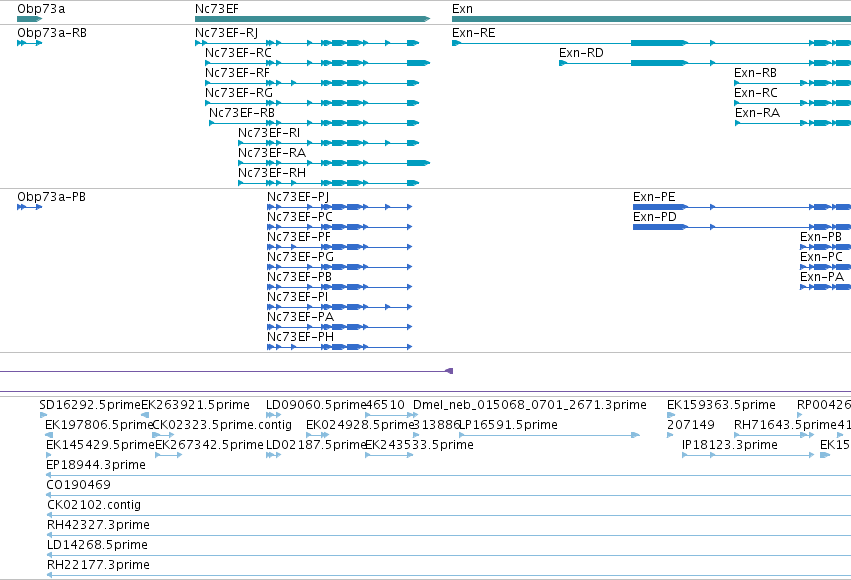Click the Exn-PC protein label

point(822,257)
